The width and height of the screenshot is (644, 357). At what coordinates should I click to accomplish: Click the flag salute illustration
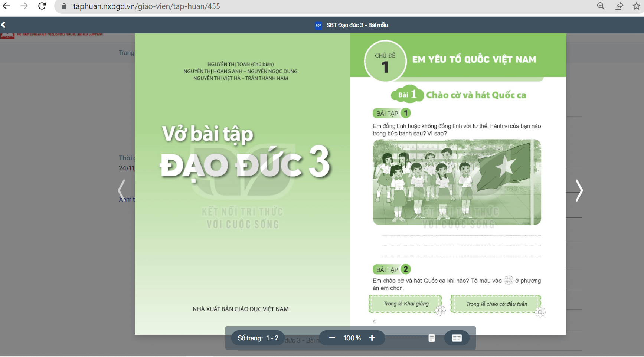(457, 182)
